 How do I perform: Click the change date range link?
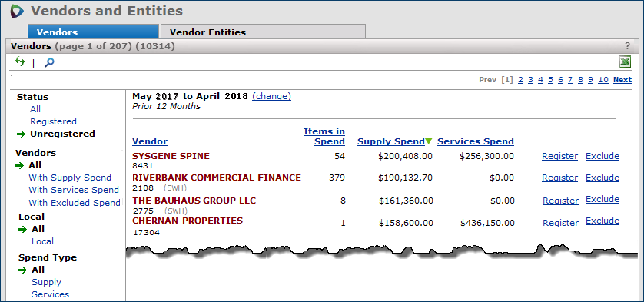271,96
